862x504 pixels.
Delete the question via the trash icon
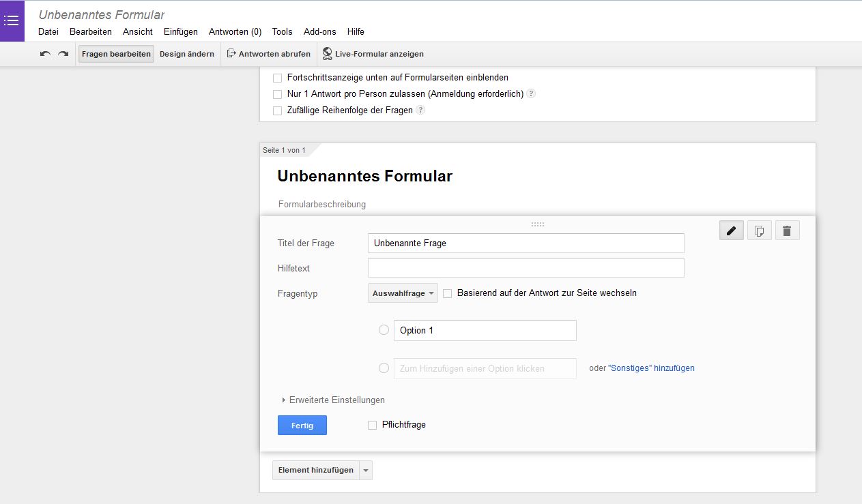[787, 230]
